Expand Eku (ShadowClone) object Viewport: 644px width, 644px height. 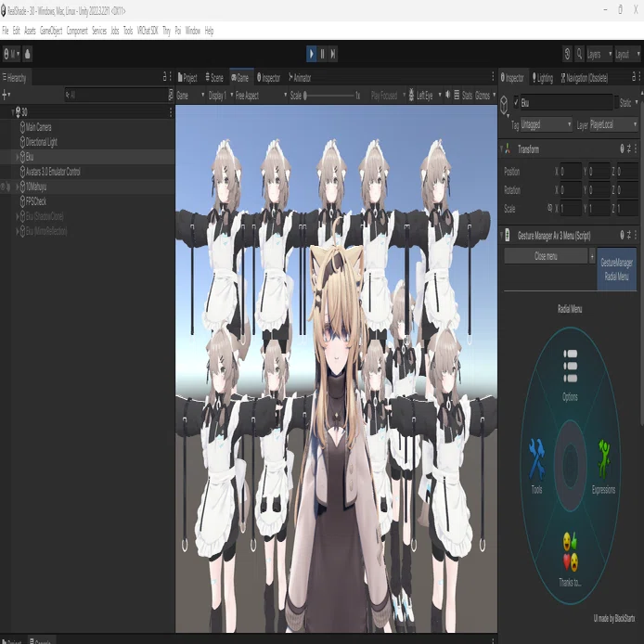[18, 216]
